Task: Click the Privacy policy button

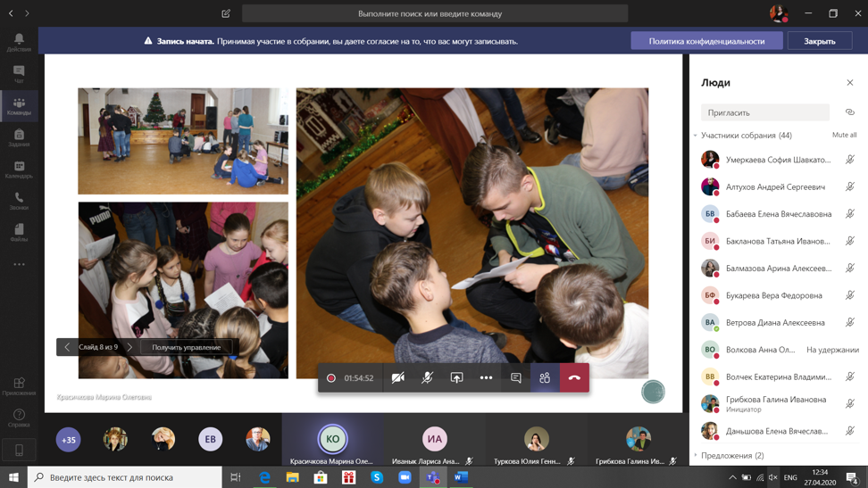Action: coord(706,41)
